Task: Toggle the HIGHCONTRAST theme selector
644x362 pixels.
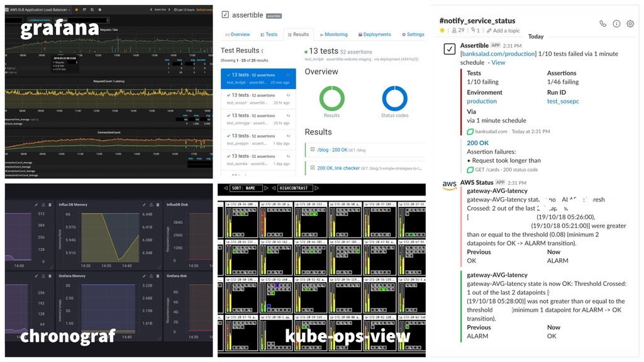Action: click(x=296, y=188)
